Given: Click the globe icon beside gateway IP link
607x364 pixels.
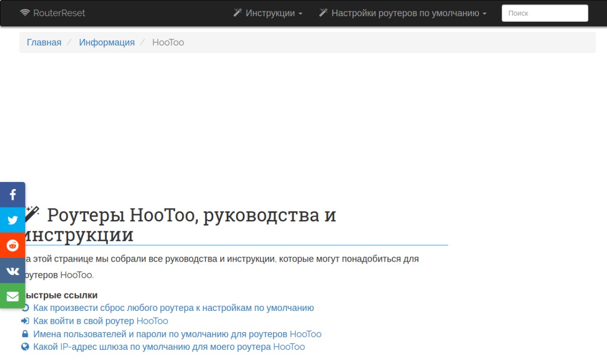Looking at the screenshot, I should tap(26, 347).
